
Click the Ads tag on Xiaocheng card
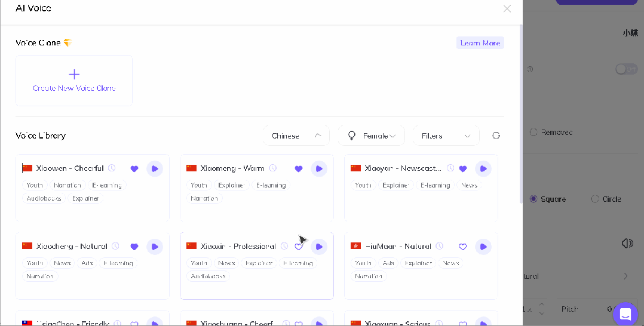pyautogui.click(x=87, y=263)
